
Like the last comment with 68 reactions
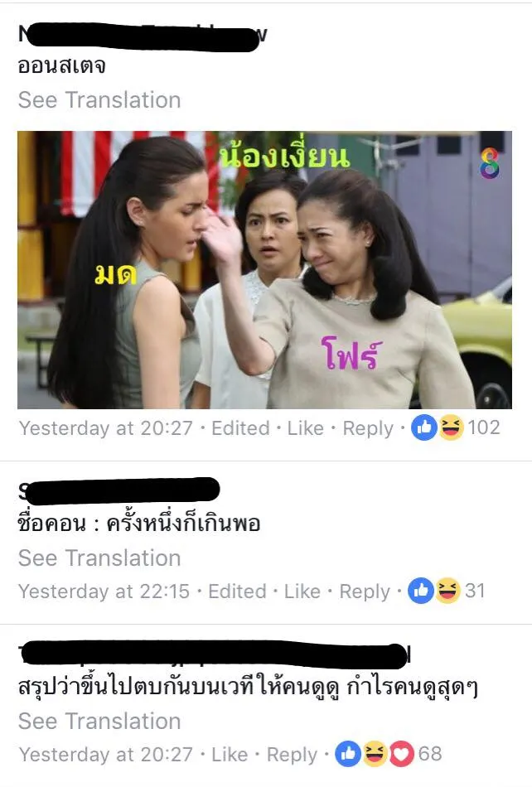pos(230,755)
